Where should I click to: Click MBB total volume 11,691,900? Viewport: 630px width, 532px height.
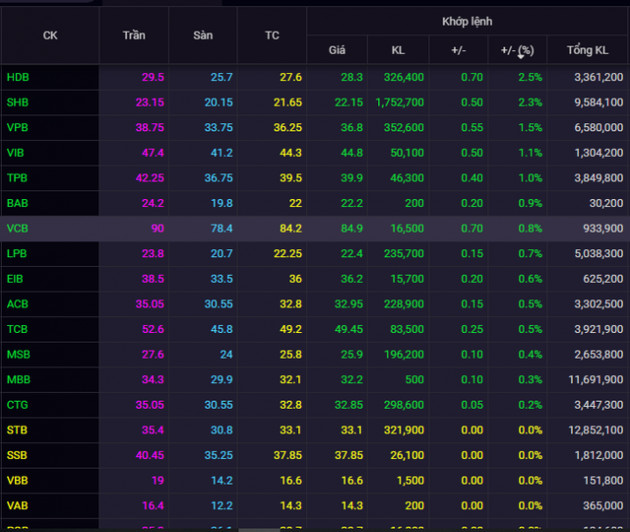pos(596,379)
